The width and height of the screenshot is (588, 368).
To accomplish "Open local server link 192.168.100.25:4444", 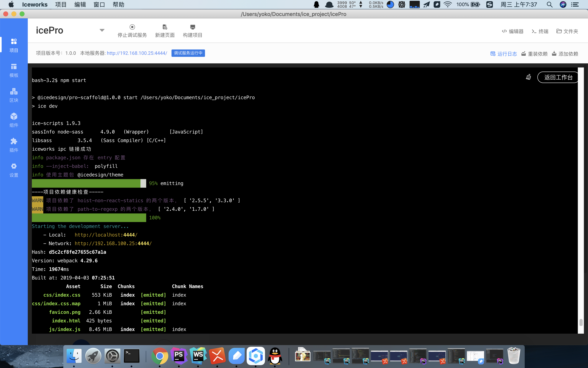I will click(137, 53).
